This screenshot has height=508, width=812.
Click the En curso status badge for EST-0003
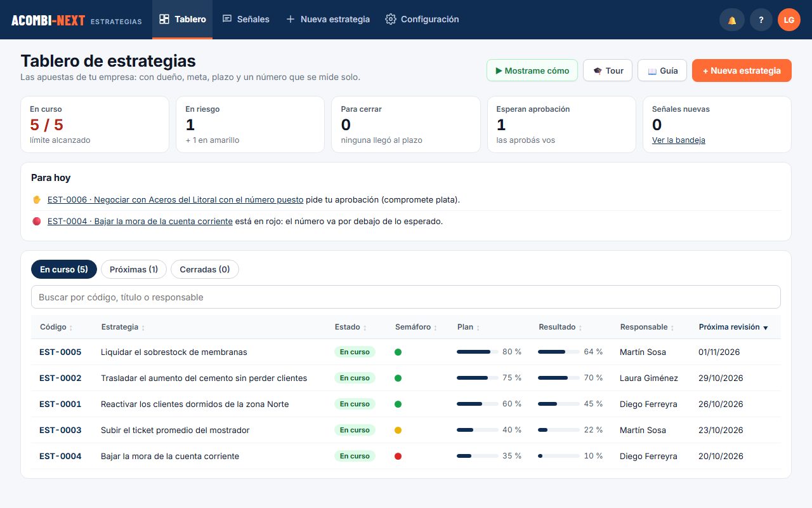pos(355,430)
